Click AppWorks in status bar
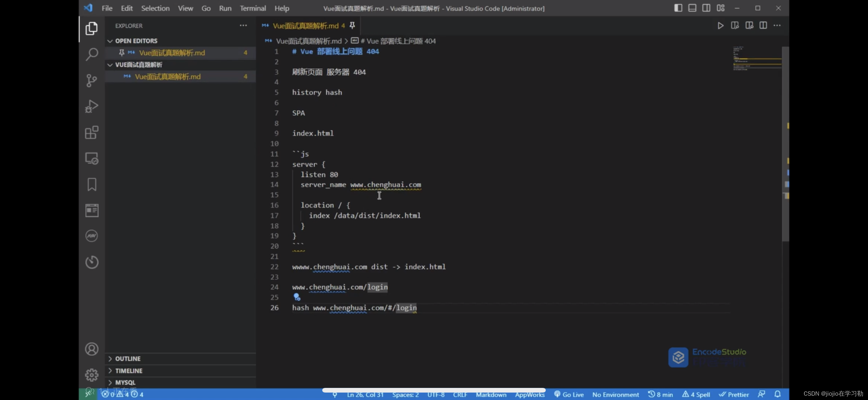This screenshot has height=400, width=868. point(530,394)
